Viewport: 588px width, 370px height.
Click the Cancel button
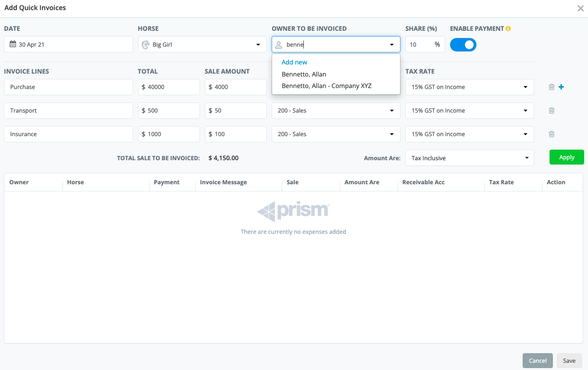pos(538,361)
